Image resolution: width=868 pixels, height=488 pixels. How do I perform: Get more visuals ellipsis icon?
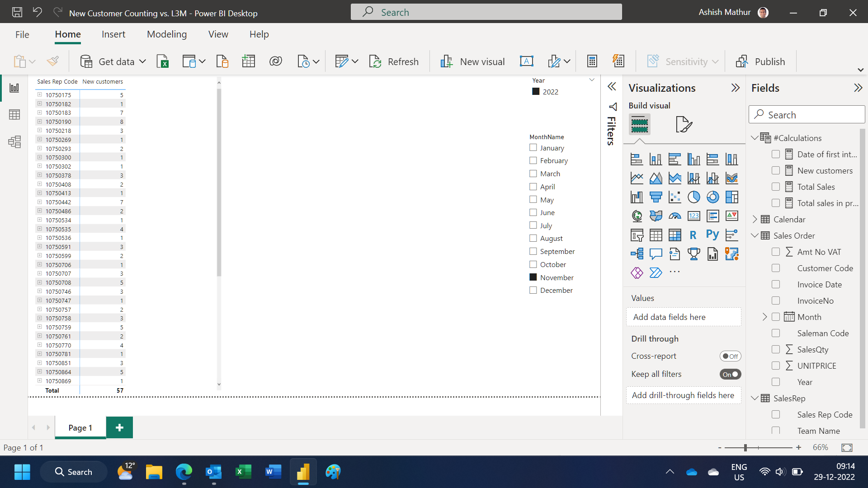[675, 272]
